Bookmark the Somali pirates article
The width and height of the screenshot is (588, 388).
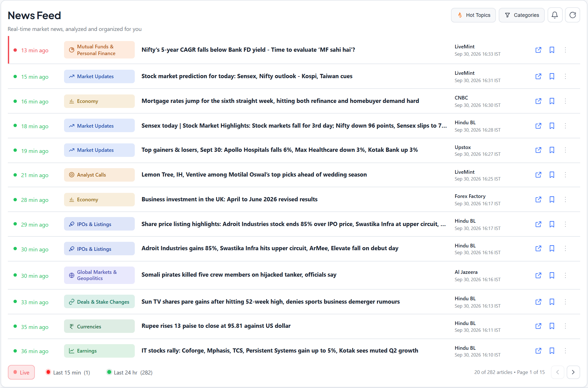click(x=552, y=276)
